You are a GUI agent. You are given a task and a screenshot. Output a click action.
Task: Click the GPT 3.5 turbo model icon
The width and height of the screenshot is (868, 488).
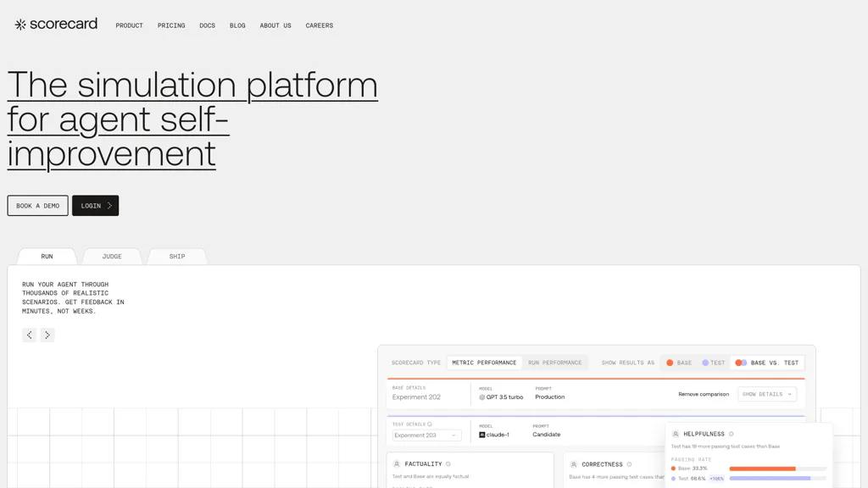482,397
